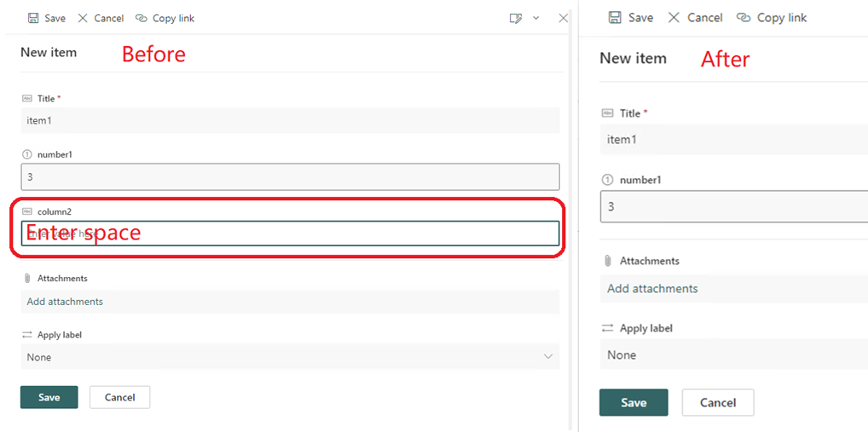Click Copy link in the Before panel toolbar
This screenshot has width=868, height=432.
pyautogui.click(x=165, y=18)
